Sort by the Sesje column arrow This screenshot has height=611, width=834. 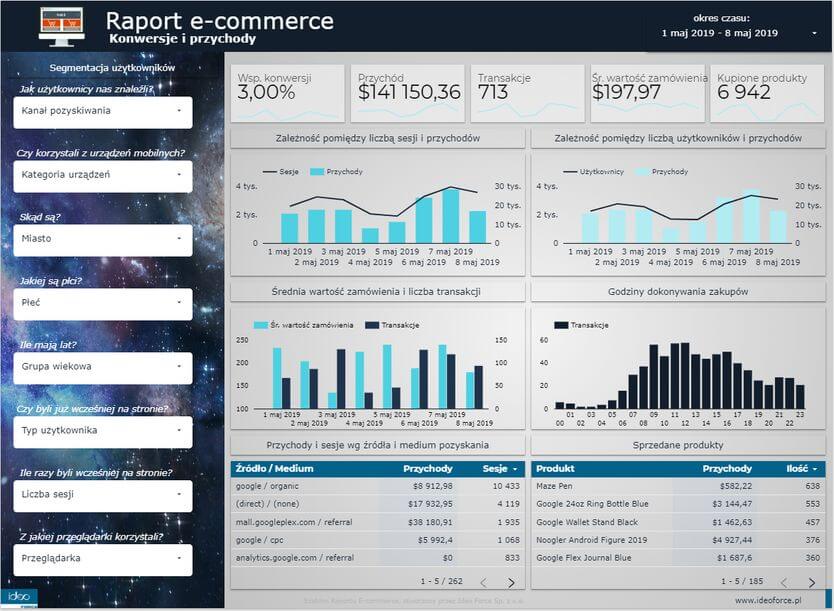click(515, 468)
